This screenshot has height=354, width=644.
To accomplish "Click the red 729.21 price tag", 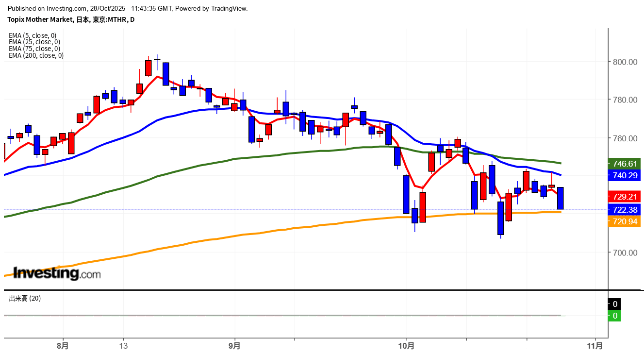I will (x=625, y=197).
